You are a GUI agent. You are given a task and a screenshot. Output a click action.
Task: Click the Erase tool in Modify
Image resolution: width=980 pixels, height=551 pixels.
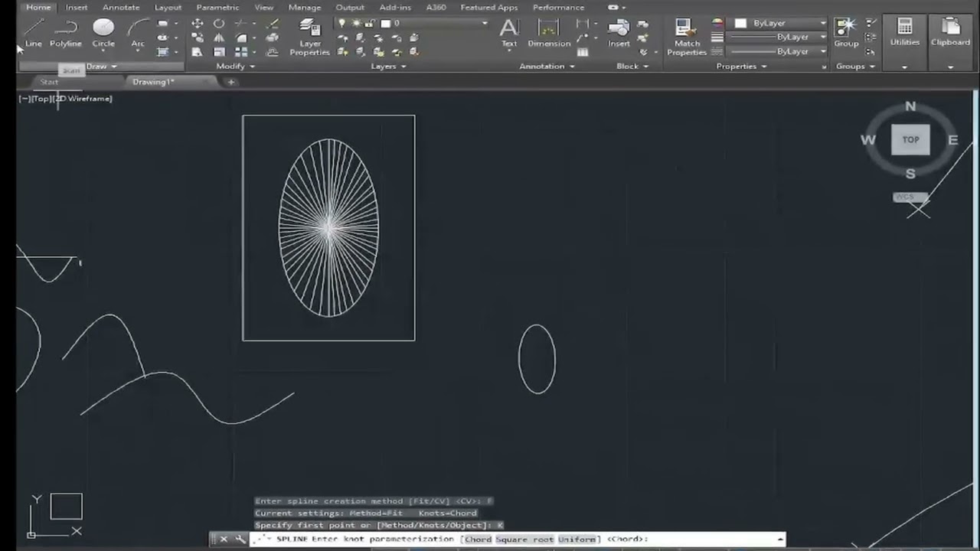[x=272, y=23]
